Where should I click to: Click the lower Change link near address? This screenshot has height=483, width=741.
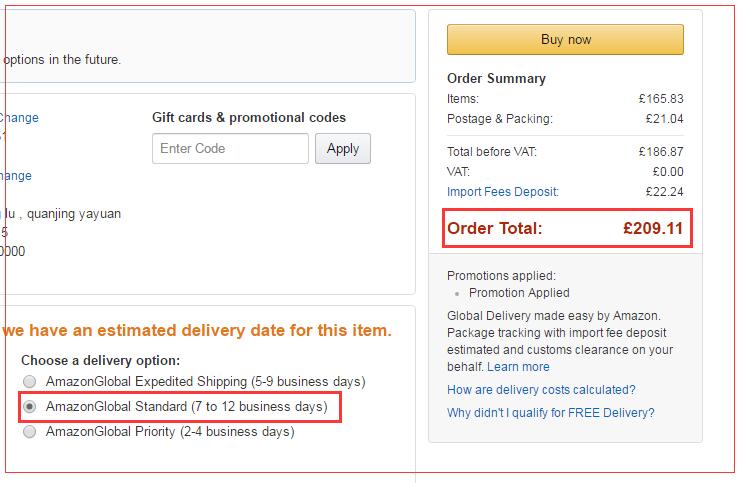pos(16,176)
